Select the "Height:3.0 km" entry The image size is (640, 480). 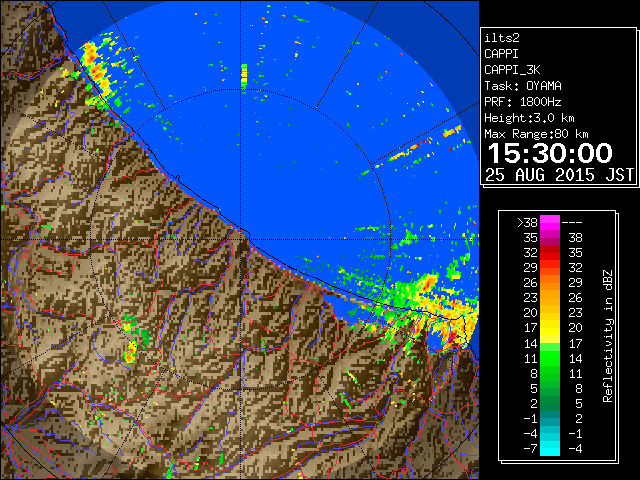[x=529, y=118]
